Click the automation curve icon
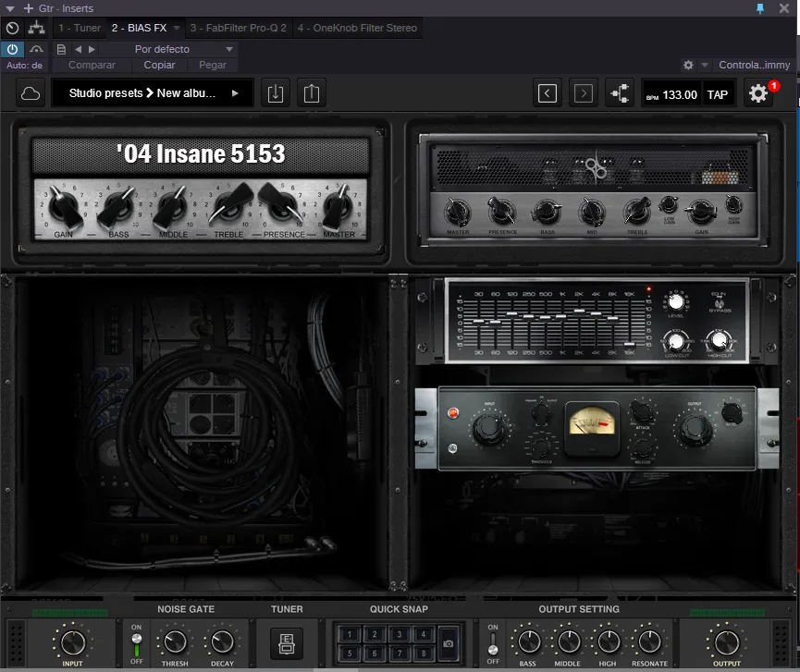The width and height of the screenshot is (800, 672). coord(36,49)
